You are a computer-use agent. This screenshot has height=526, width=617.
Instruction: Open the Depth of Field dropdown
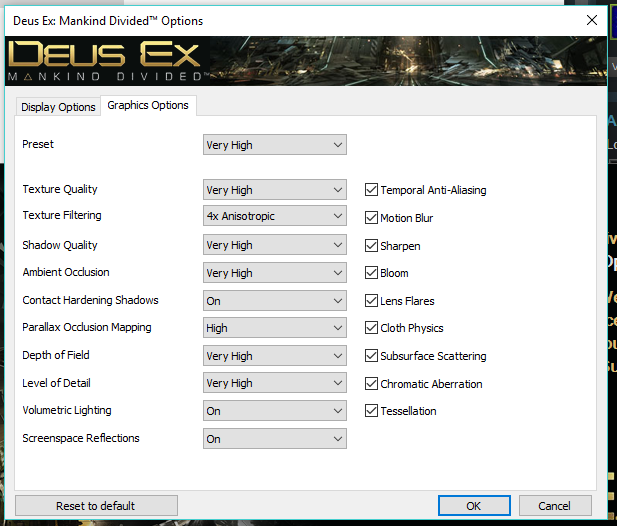click(x=275, y=356)
